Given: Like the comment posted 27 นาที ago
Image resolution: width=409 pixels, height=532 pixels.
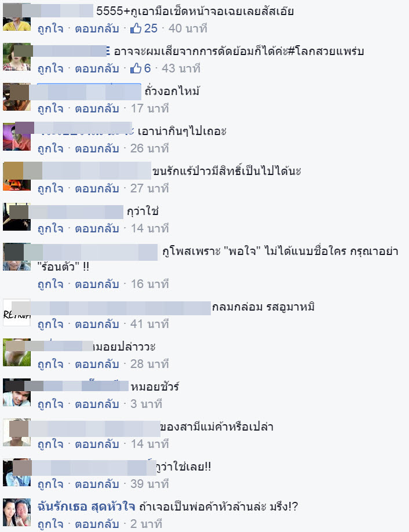Looking at the screenshot, I should (50, 189).
